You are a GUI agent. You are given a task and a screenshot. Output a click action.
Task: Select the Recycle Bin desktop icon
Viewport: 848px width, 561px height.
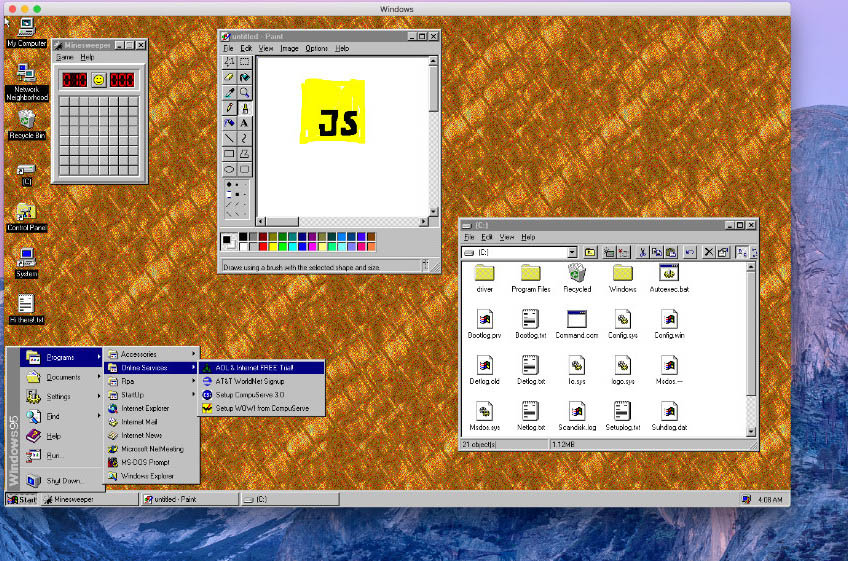pyautogui.click(x=26, y=125)
